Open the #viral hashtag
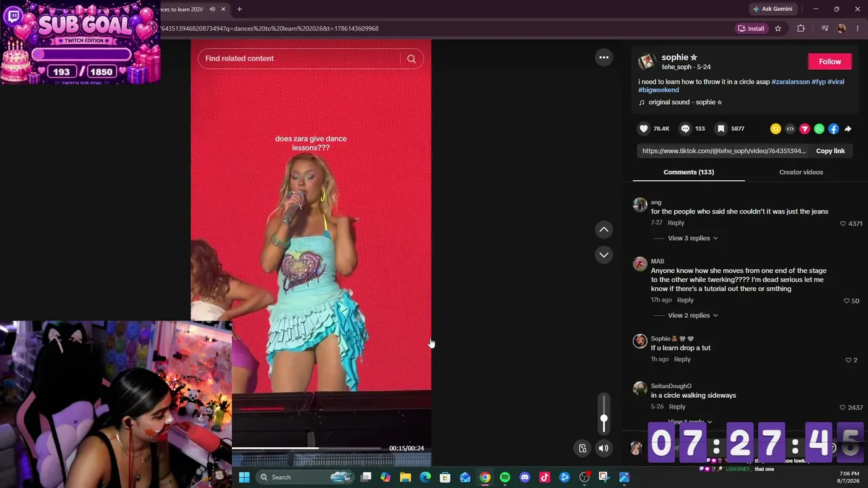Viewport: 868px width, 488px height. point(835,82)
